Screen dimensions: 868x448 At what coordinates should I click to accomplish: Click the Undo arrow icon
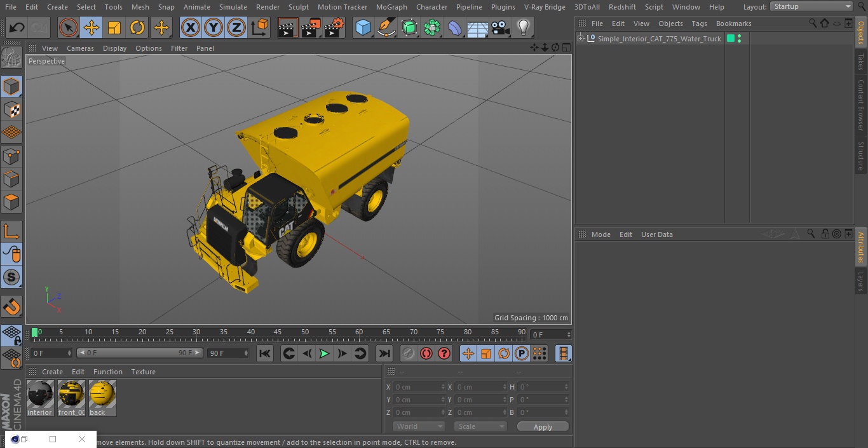pyautogui.click(x=17, y=27)
